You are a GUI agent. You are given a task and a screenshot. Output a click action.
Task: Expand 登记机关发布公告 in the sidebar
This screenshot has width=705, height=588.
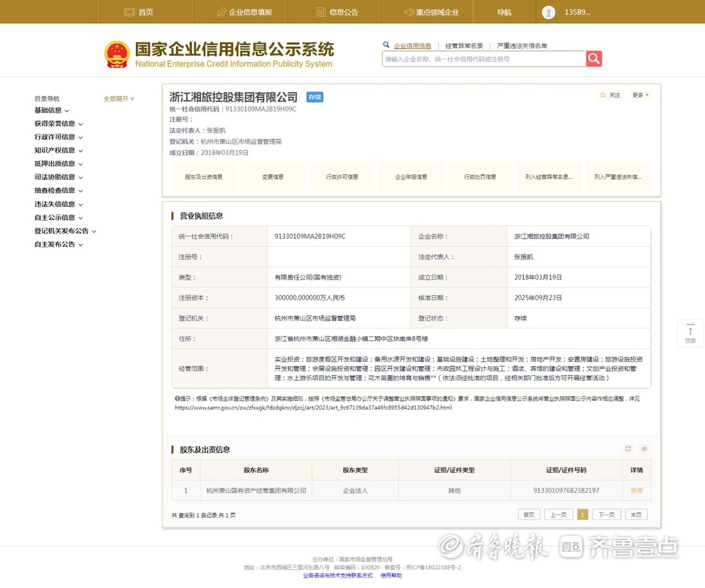click(x=65, y=231)
